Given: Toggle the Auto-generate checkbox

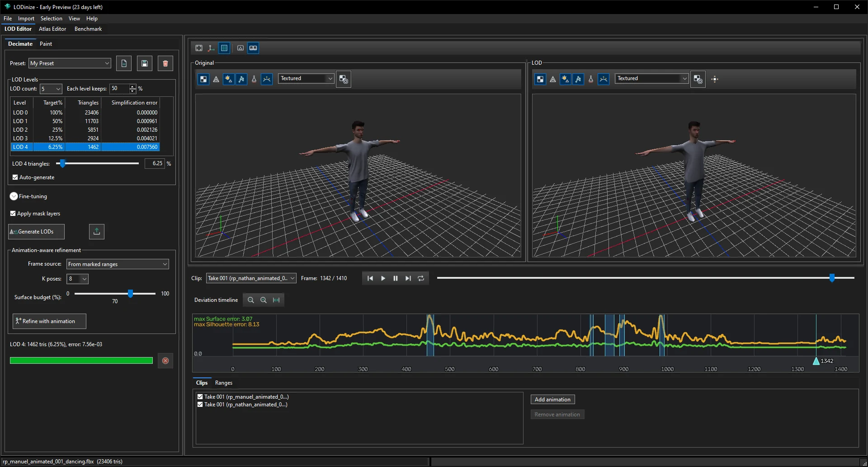Looking at the screenshot, I should (x=15, y=177).
